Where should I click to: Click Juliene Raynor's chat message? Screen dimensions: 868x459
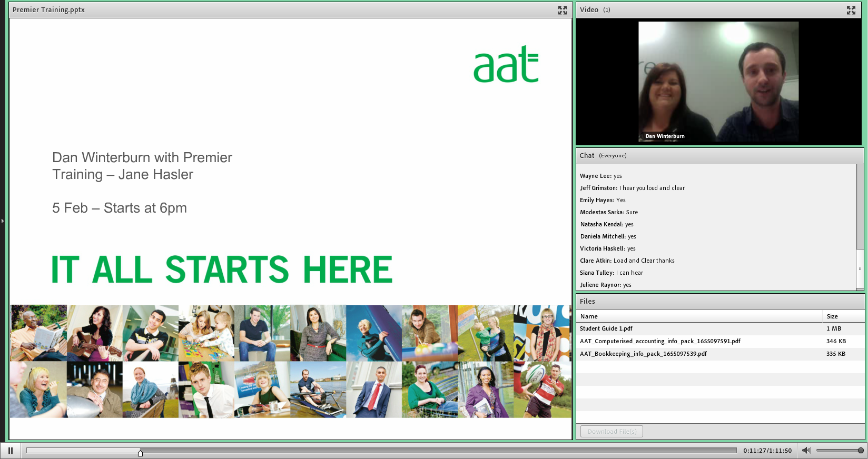606,285
